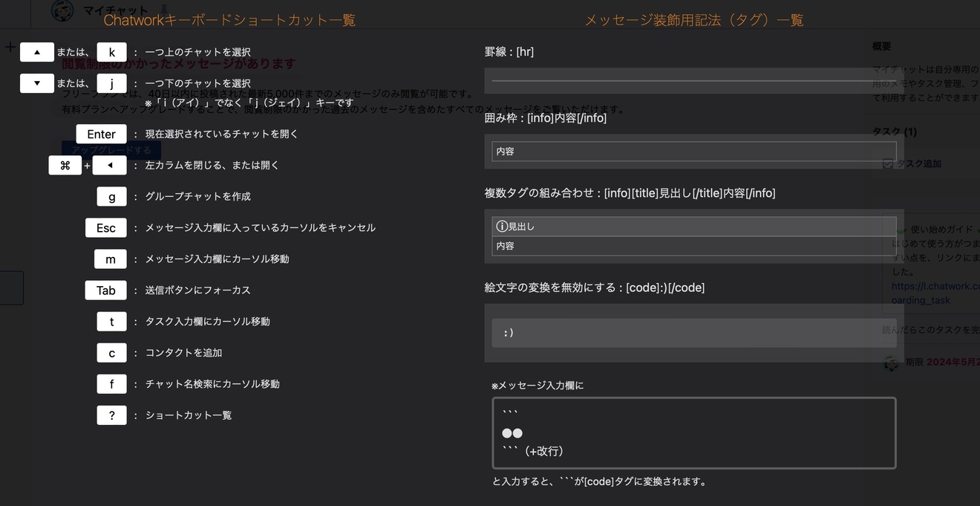The image size is (980, 506).
Task: Click the 'g' group chat key graphic
Action: pyautogui.click(x=111, y=196)
